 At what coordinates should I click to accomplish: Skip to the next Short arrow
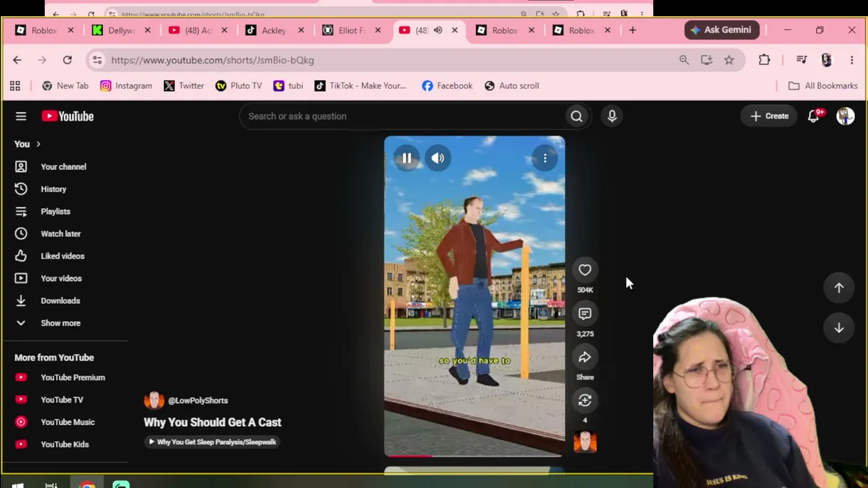(839, 328)
